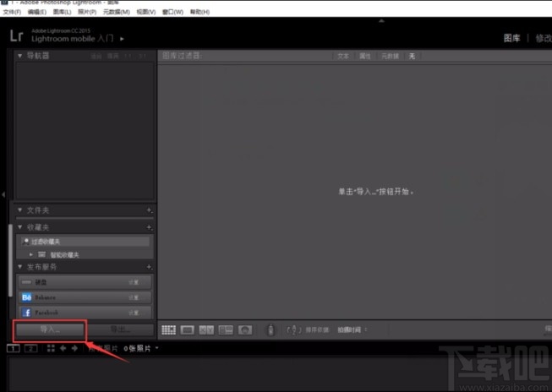Click the 过滤收藏夹 collection filter field
The image size is (552, 392).
point(85,242)
